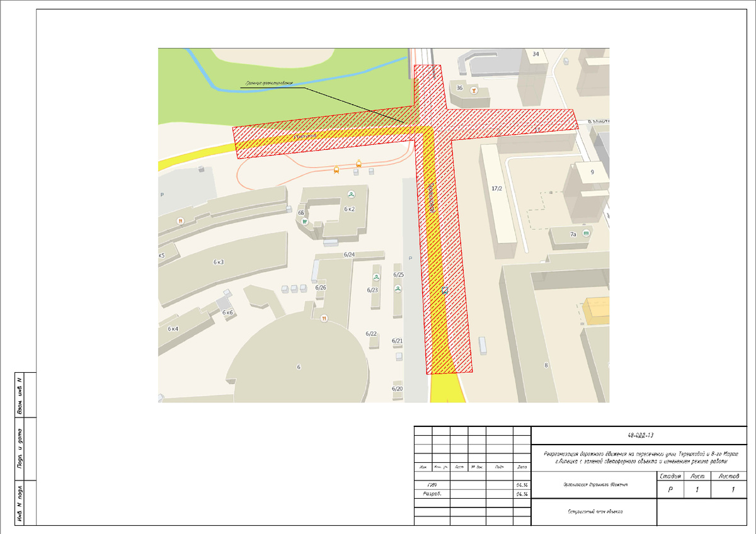This screenshot has height=534, width=756.
Task: Click building label 6 к3
Action: tap(219, 262)
